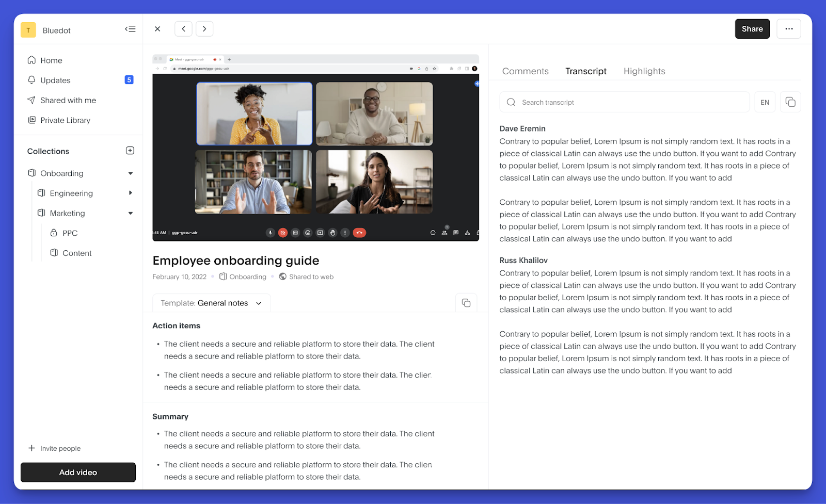
Task: Collapse the Onboarding collection
Action: coord(131,173)
